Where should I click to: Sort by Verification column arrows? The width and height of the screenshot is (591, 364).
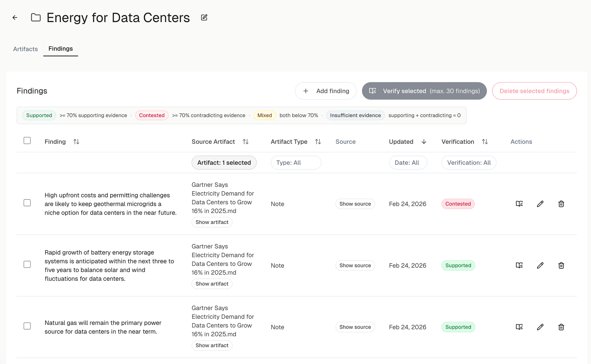485,142
